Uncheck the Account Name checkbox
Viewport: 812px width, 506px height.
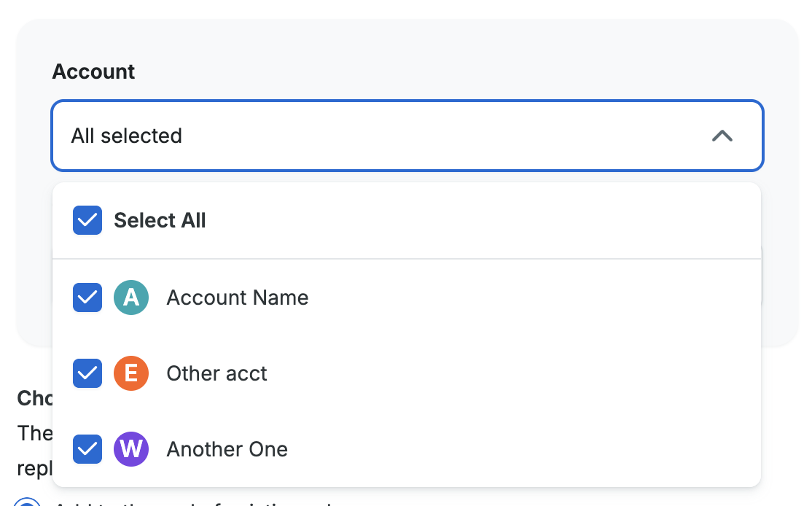coord(87,297)
